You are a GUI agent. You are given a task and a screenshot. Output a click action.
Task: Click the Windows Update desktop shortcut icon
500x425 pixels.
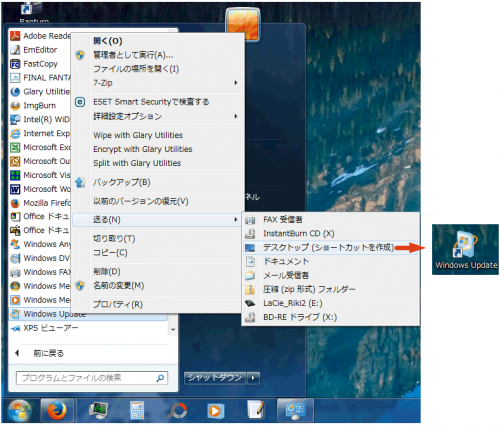[x=466, y=249]
